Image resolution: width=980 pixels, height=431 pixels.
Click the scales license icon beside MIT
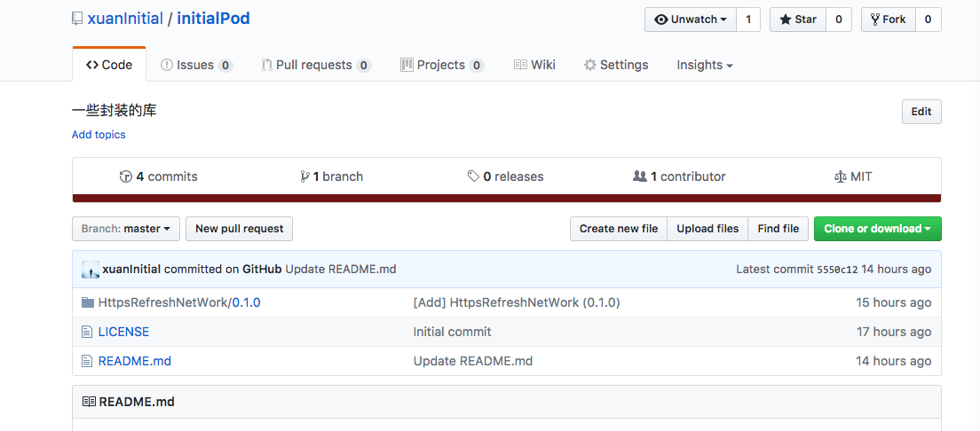click(840, 176)
